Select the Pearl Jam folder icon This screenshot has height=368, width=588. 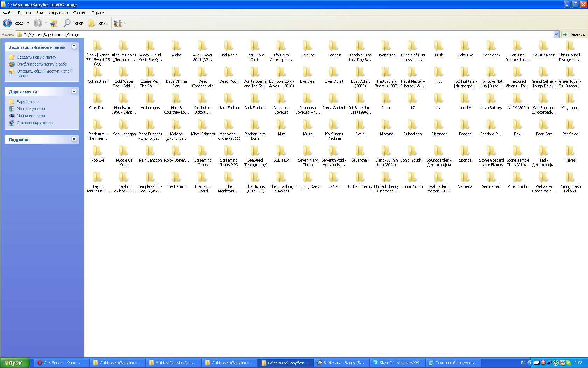coord(544,125)
